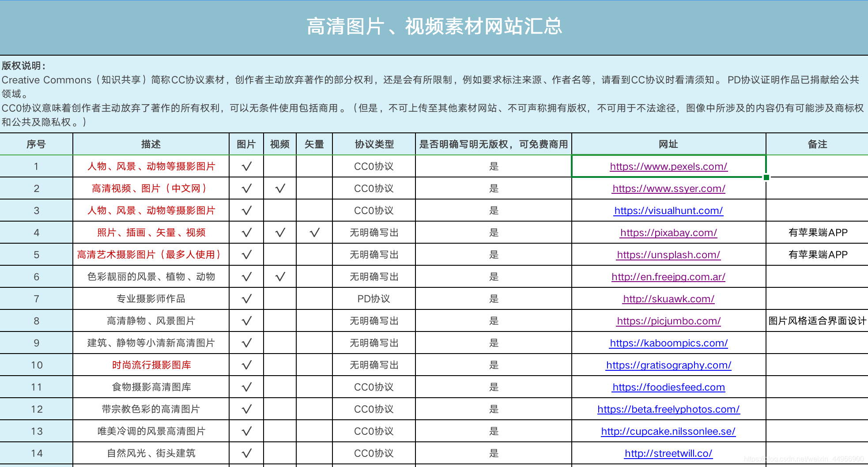Select cell 色彩靓丽的风景、植物、动物
The height and width of the screenshot is (467, 868).
[151, 277]
